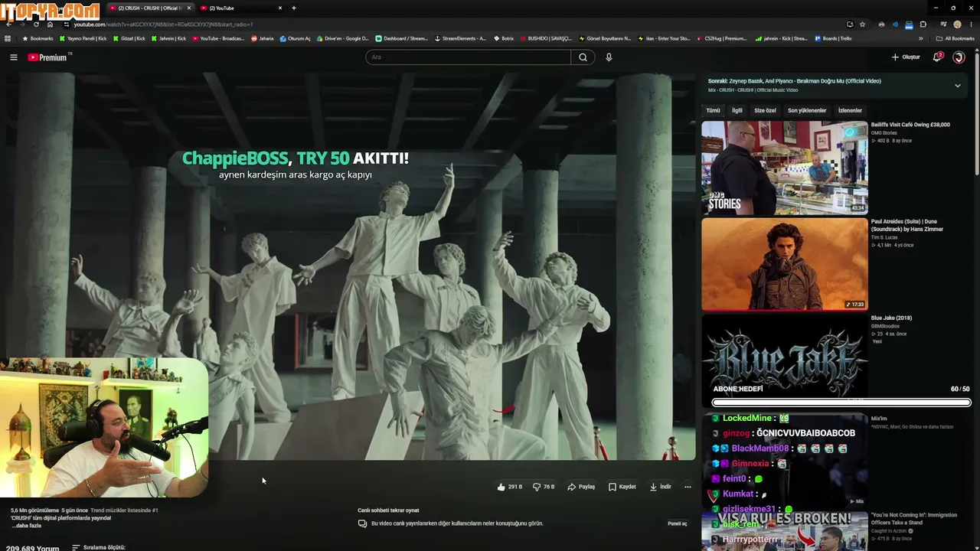Share the video with 'Paylaş'
The image size is (980, 551).
coord(581,487)
